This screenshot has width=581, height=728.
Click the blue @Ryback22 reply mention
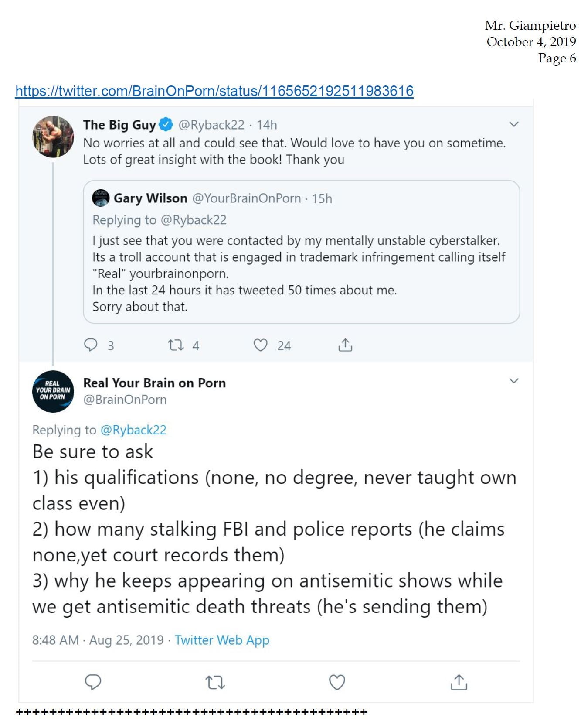(133, 430)
